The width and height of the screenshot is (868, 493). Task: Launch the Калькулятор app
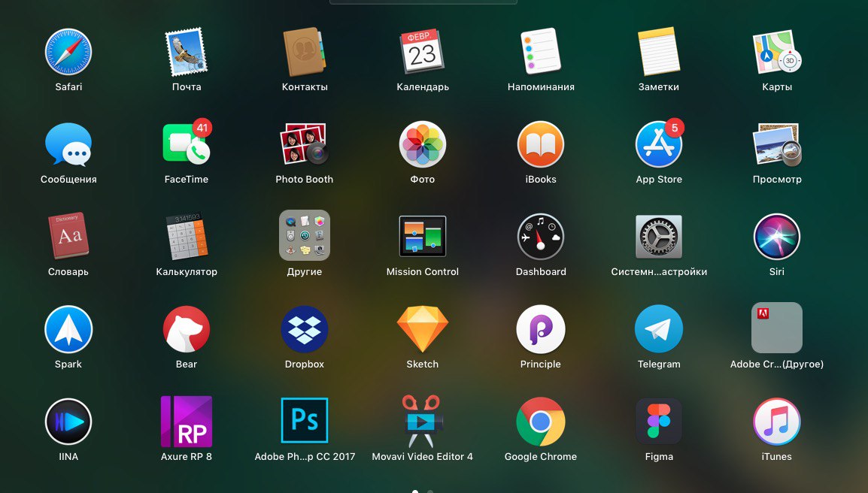tap(186, 236)
